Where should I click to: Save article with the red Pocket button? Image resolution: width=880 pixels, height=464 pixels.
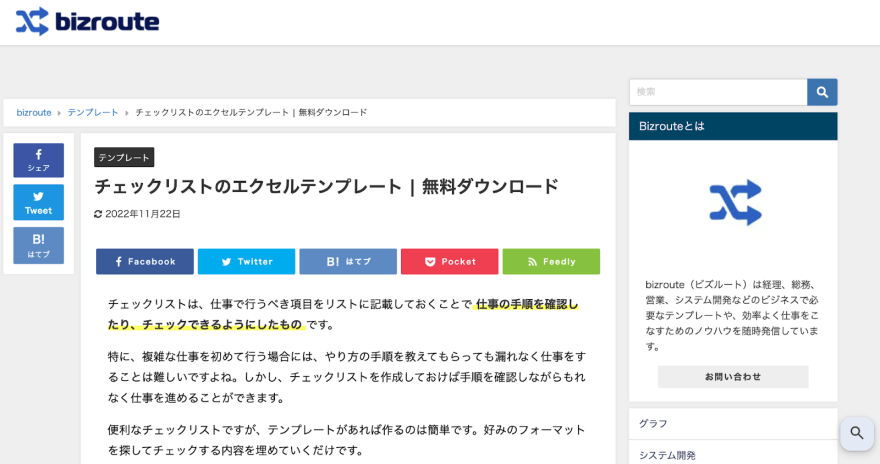point(449,261)
